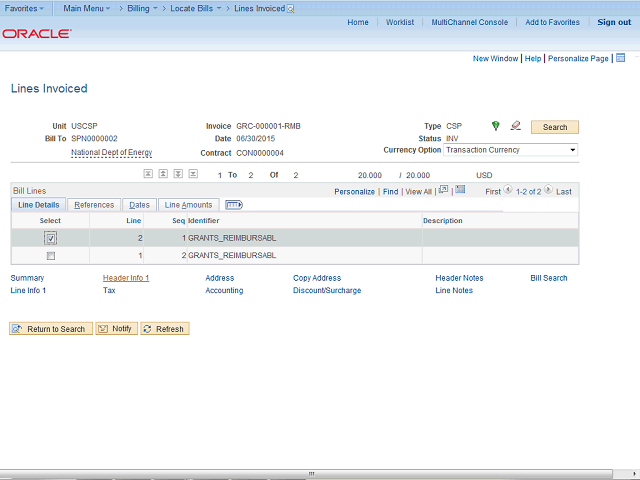640x480 pixels.
Task: Switch to the References tab
Action: point(94,205)
